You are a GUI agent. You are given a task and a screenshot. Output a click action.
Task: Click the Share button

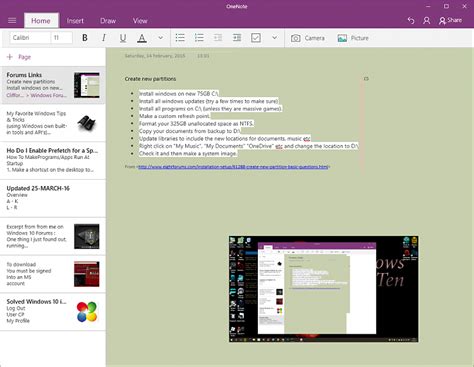click(x=450, y=21)
